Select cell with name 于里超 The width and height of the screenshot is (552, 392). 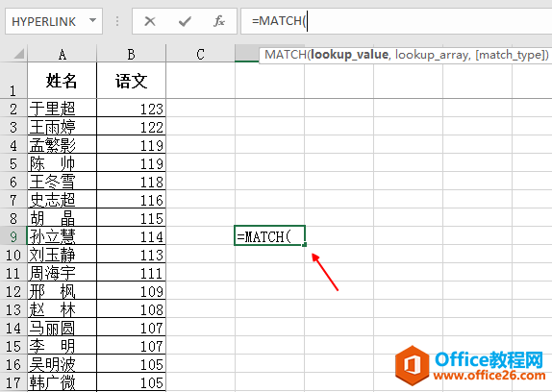[x=62, y=108]
